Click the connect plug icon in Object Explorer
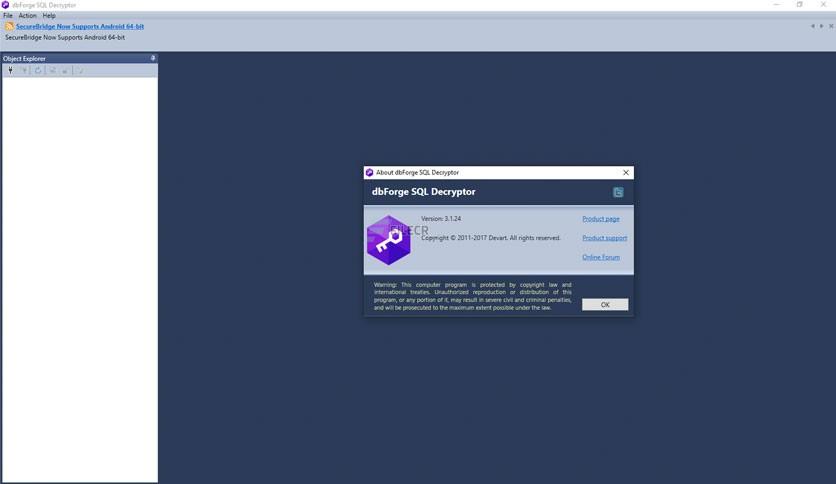This screenshot has height=484, width=836. tap(10, 70)
